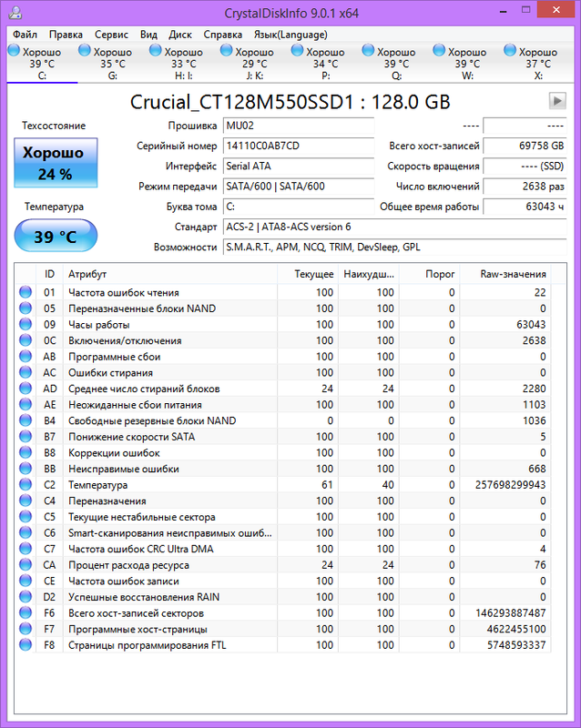
Task: Select the Частота ошибок чтения row text
Action: [124, 292]
